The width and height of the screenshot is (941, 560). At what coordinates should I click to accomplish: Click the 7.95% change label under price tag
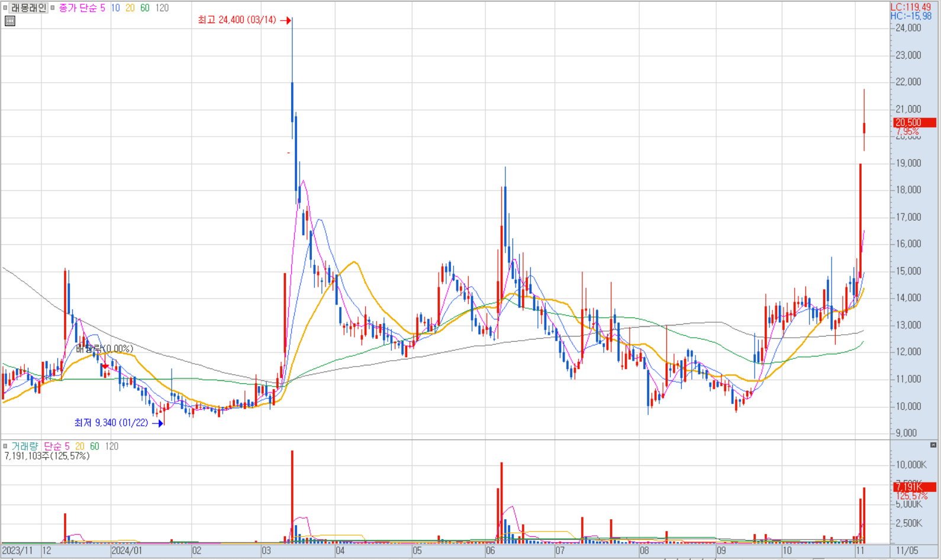907,131
